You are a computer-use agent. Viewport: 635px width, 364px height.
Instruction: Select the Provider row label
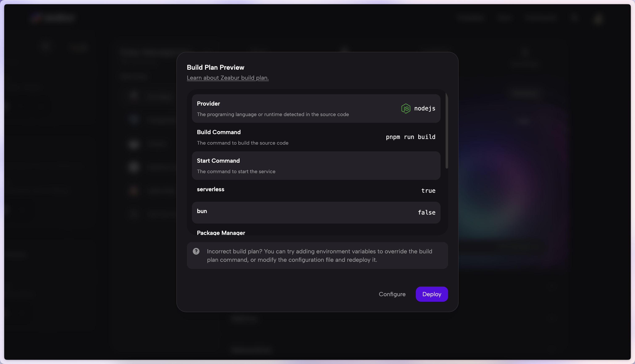pos(208,103)
